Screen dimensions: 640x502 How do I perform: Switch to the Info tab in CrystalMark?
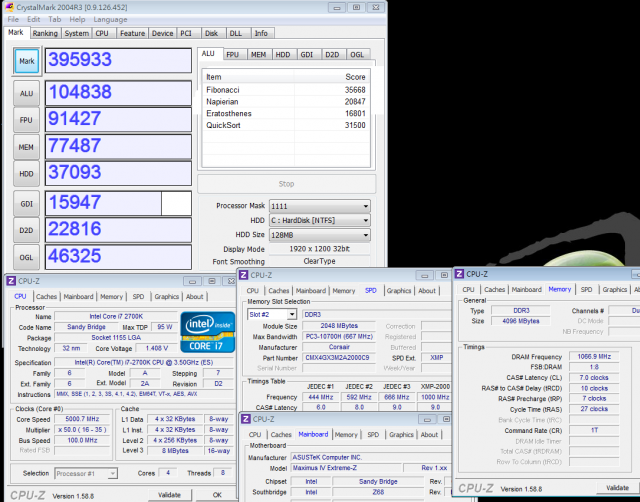tap(261, 33)
